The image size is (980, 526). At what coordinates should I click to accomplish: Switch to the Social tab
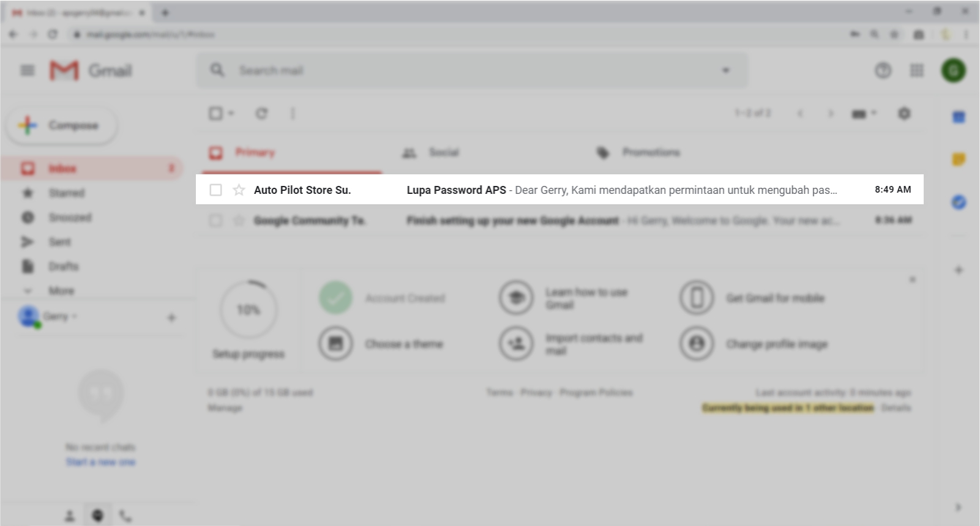tap(443, 152)
